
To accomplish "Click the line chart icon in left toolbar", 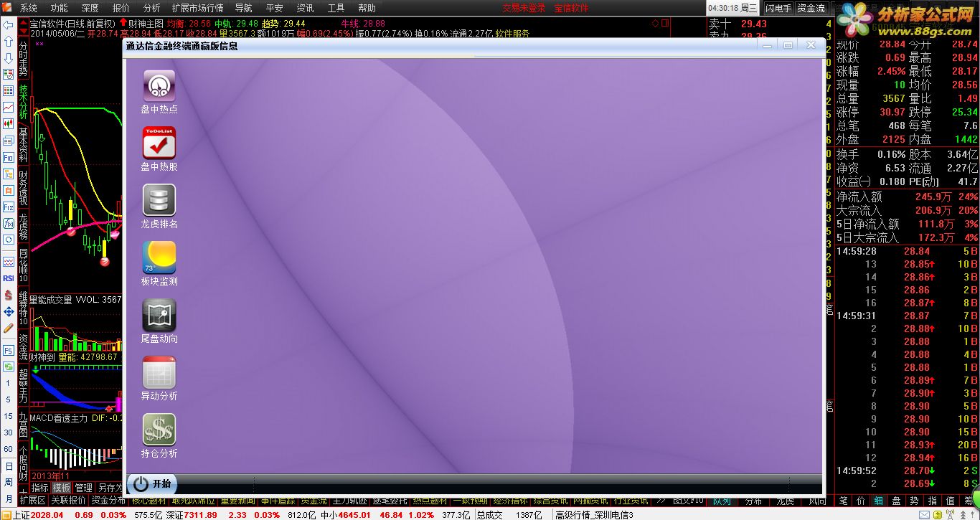I will [x=9, y=108].
